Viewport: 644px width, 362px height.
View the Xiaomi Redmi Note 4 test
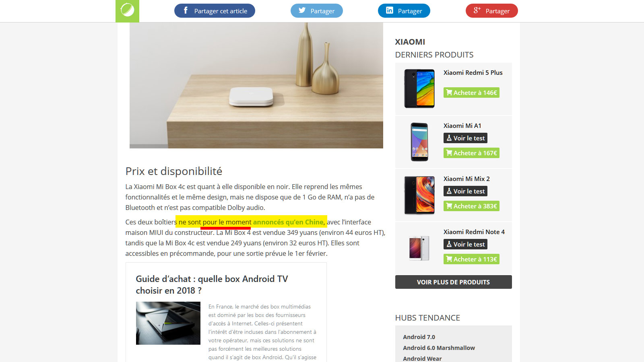pos(465,244)
